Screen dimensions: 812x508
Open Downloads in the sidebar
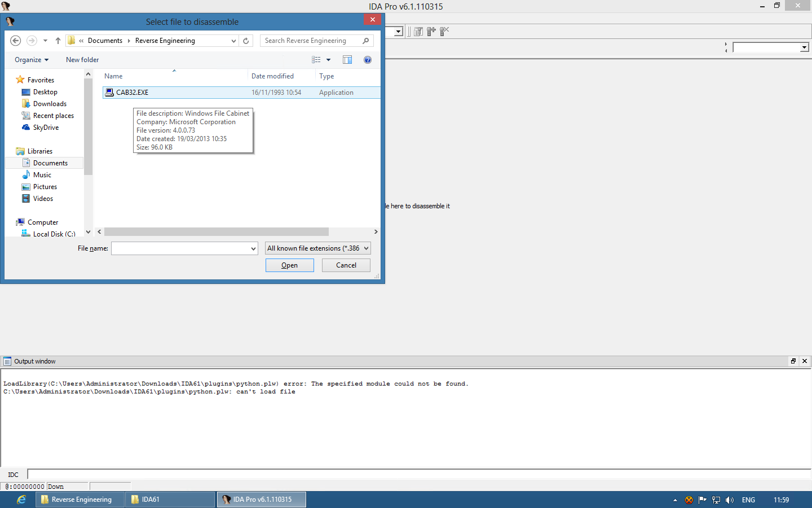50,104
